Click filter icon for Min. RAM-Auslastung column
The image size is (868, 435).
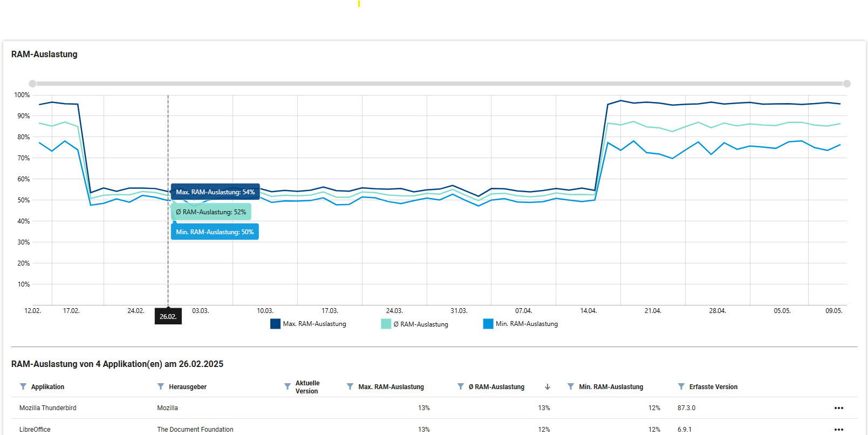pos(571,386)
